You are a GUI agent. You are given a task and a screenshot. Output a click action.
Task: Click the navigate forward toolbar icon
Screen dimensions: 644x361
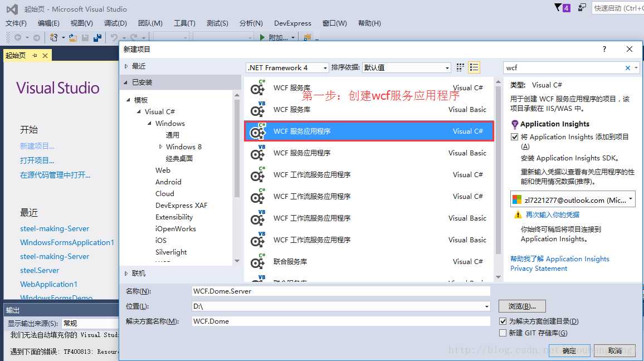pos(37,37)
